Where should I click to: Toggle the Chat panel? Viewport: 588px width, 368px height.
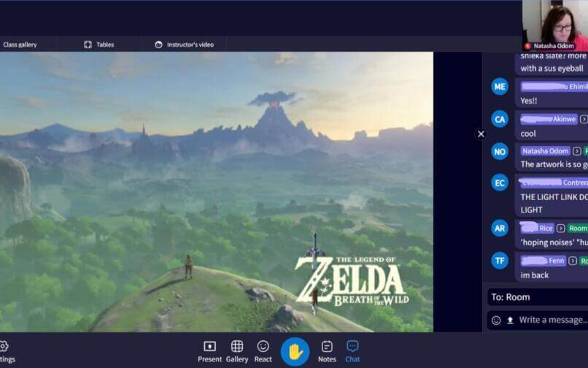click(x=352, y=351)
